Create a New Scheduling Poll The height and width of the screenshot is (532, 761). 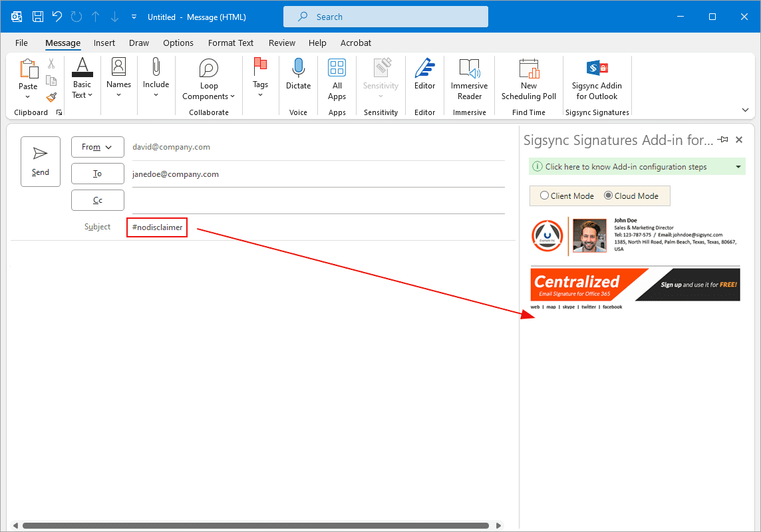coord(529,68)
